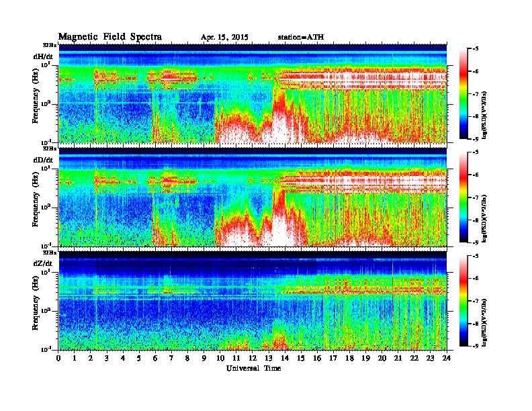Select the date text "Apr. 15, 2015"
Viewport: 532px width, 411px height.
click(x=224, y=38)
